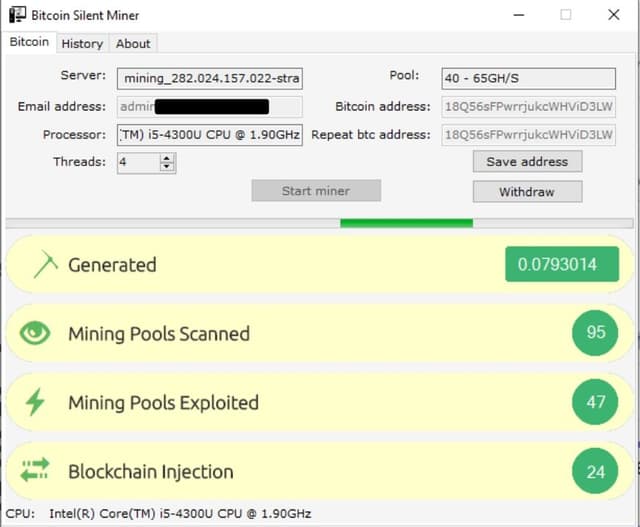640x527 pixels.
Task: Click the 24 blockchain injection badge
Action: (x=595, y=471)
